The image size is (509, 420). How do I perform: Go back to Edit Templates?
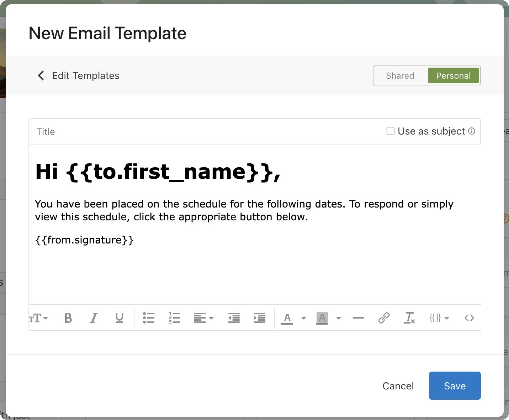coord(79,76)
